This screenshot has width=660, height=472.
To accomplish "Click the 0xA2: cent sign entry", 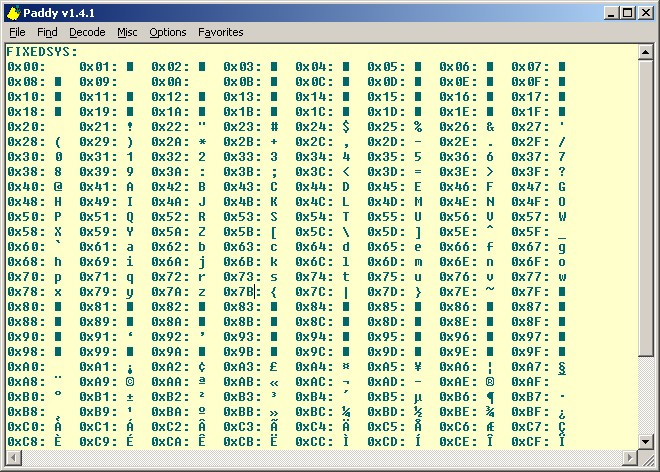I will click(x=179, y=367).
